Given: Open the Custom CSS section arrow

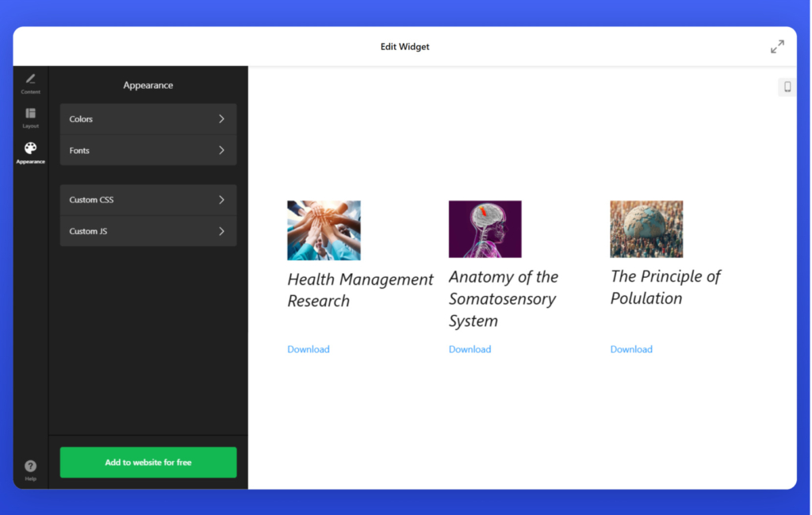Looking at the screenshot, I should click(x=221, y=200).
